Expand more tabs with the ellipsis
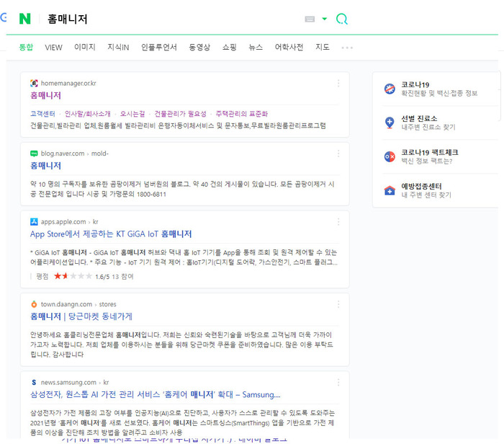 (x=347, y=48)
